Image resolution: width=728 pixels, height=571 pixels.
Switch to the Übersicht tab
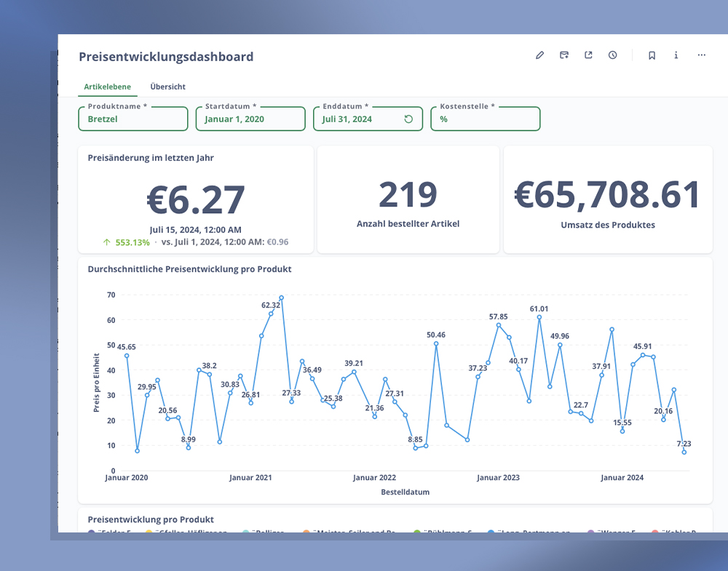[x=167, y=87]
